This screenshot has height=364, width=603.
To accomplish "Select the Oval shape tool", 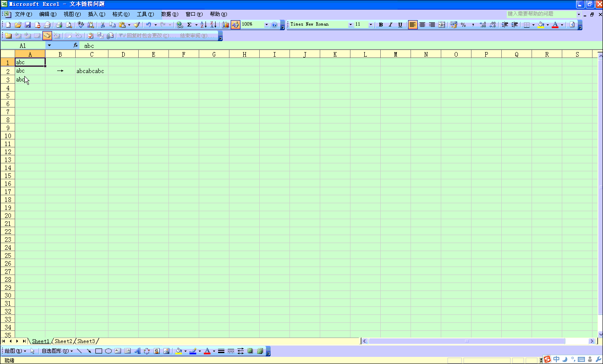I will click(108, 351).
